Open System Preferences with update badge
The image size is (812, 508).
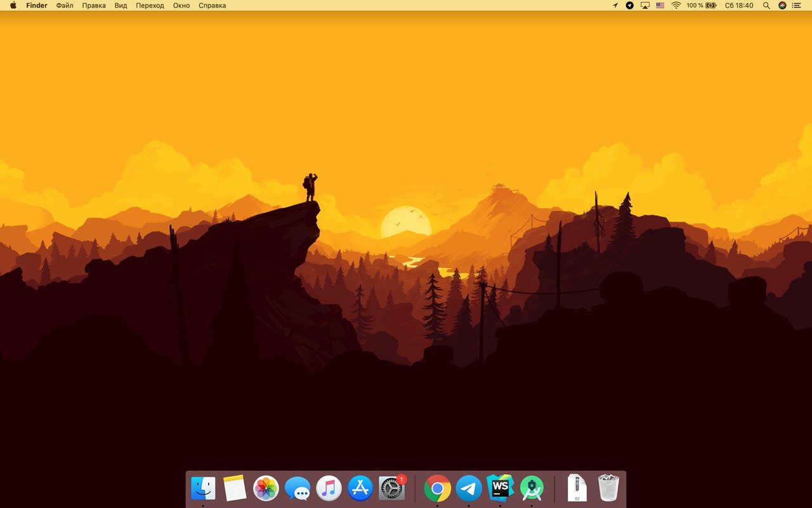click(x=391, y=488)
